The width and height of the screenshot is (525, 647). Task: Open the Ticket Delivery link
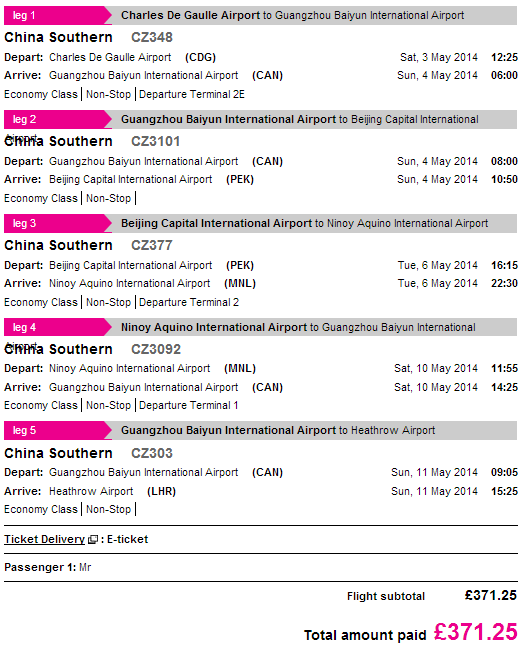[x=44, y=539]
